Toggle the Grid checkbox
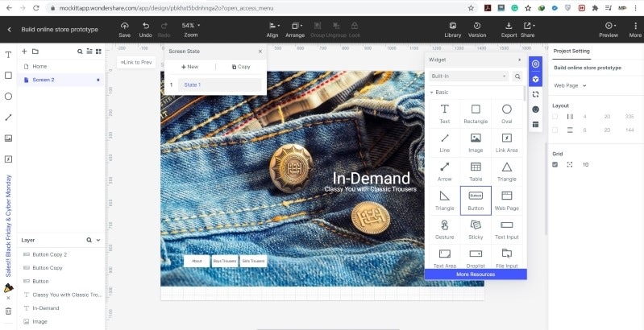The image size is (644, 330). (555, 164)
